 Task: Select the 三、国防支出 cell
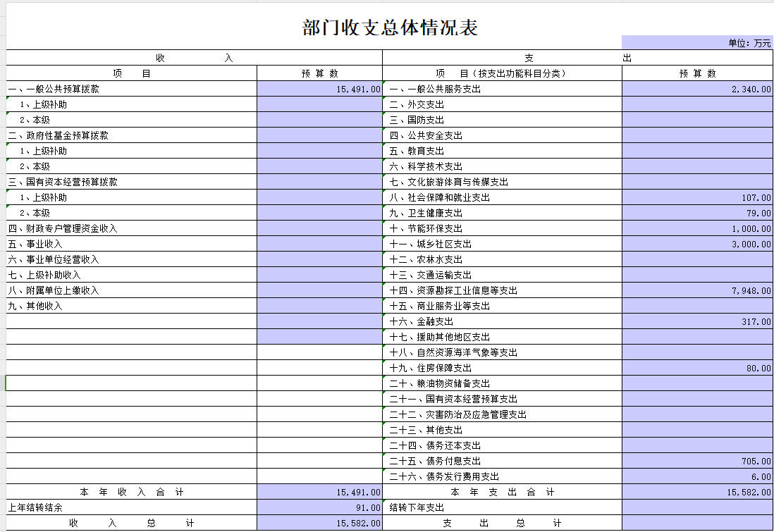tap(502, 120)
